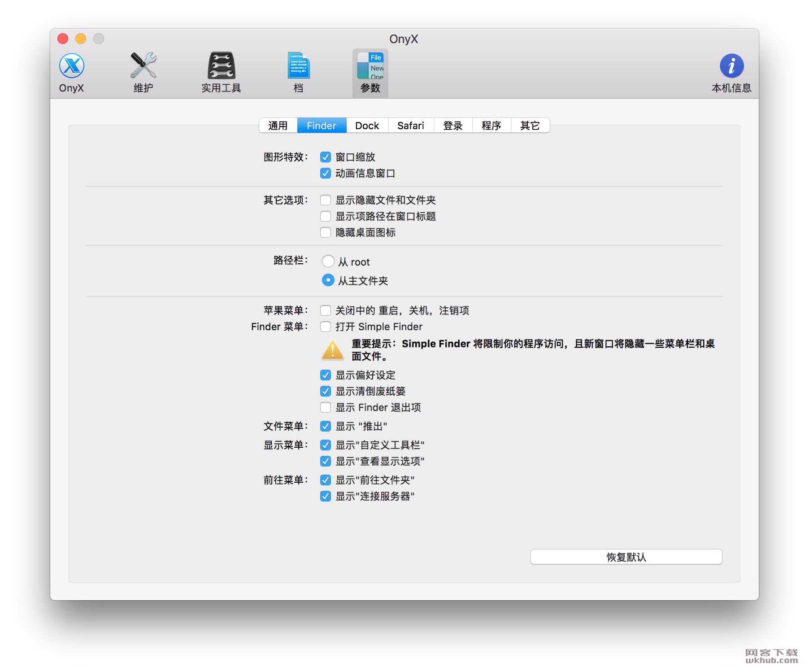Switch to the Dock tab
Image resolution: width=809 pixels, height=672 pixels.
pyautogui.click(x=367, y=126)
